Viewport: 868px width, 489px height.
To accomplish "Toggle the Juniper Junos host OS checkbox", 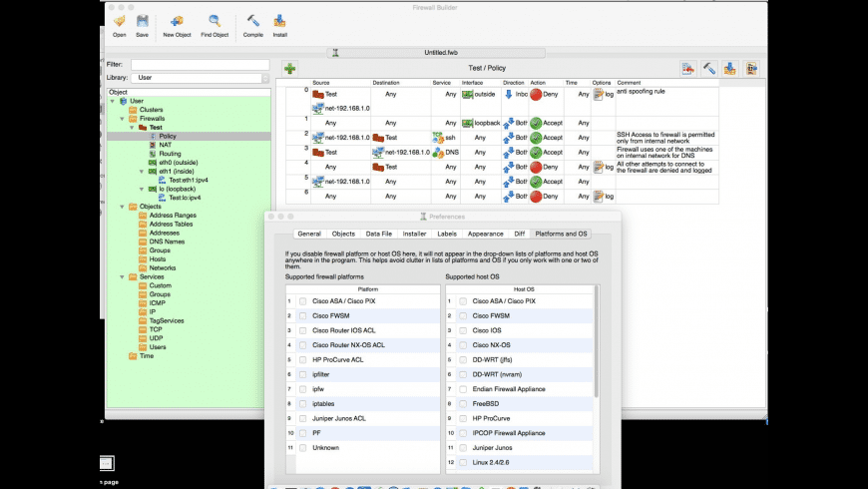I will 463,447.
